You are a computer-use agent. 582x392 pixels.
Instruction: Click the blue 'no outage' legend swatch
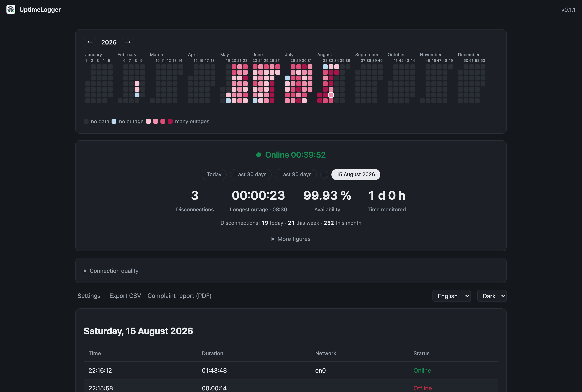point(114,121)
